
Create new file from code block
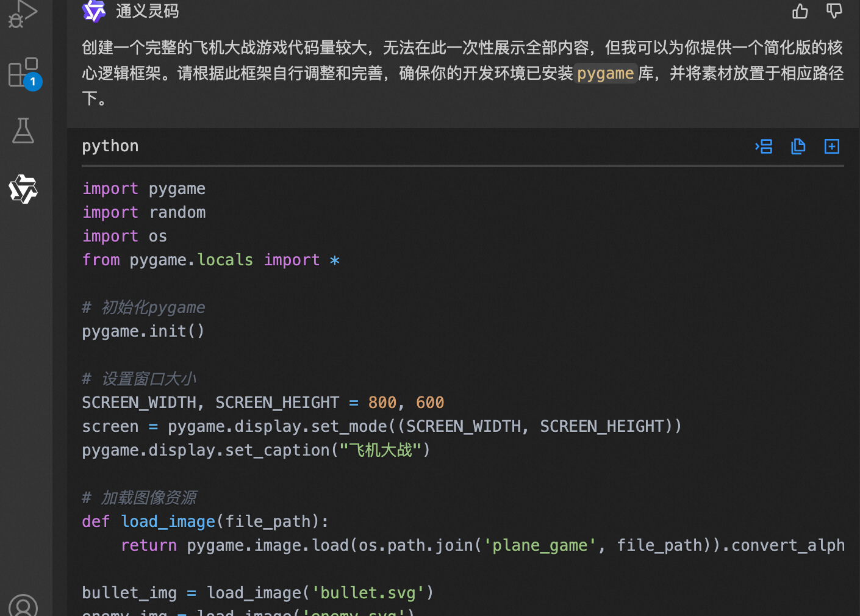point(832,146)
